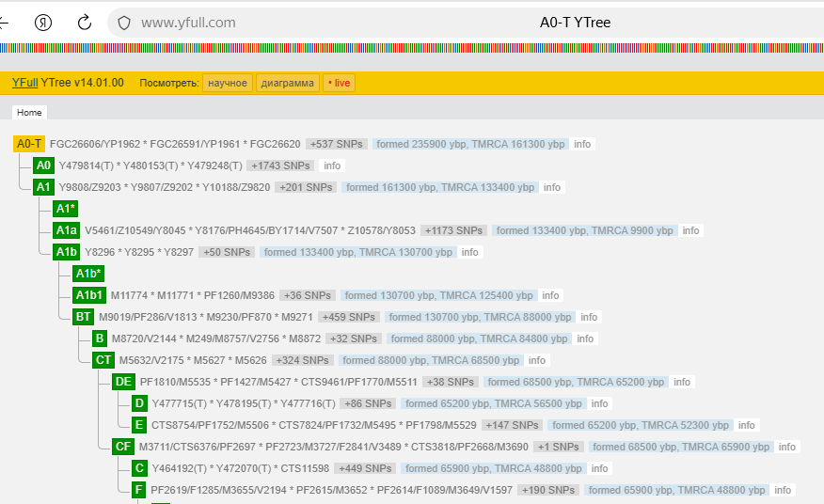Open info link for haplogroup E

(x=746, y=425)
